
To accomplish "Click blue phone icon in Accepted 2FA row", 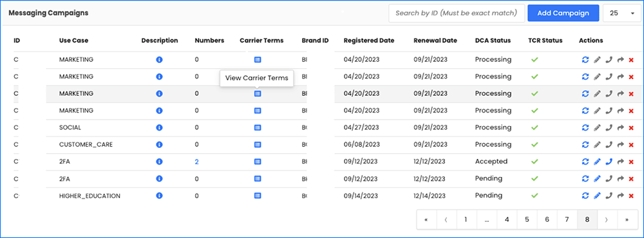I will tap(609, 161).
